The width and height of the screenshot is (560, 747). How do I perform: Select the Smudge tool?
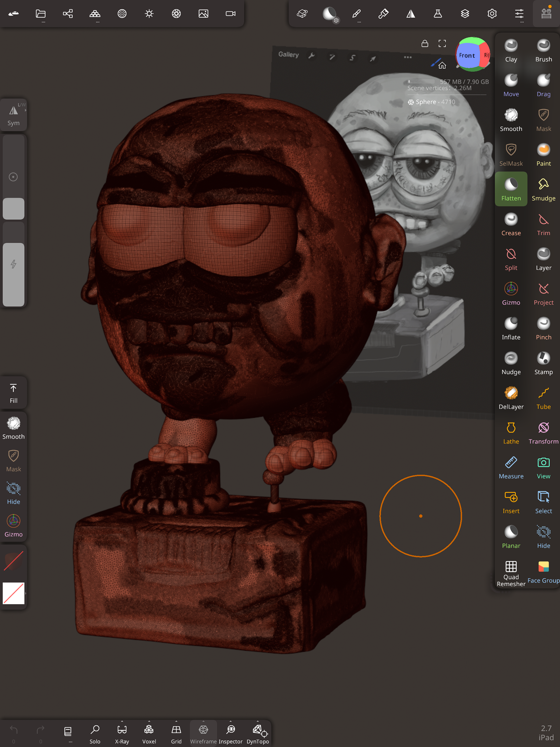543,189
